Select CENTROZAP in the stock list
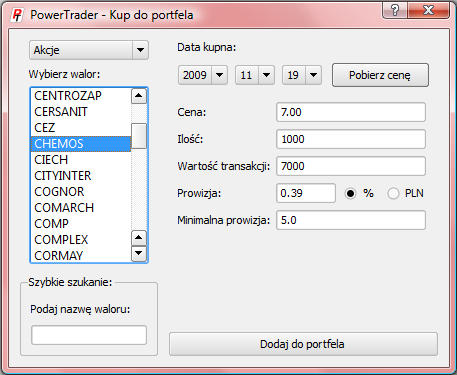Image resolution: width=457 pixels, height=375 pixels. coord(81,96)
